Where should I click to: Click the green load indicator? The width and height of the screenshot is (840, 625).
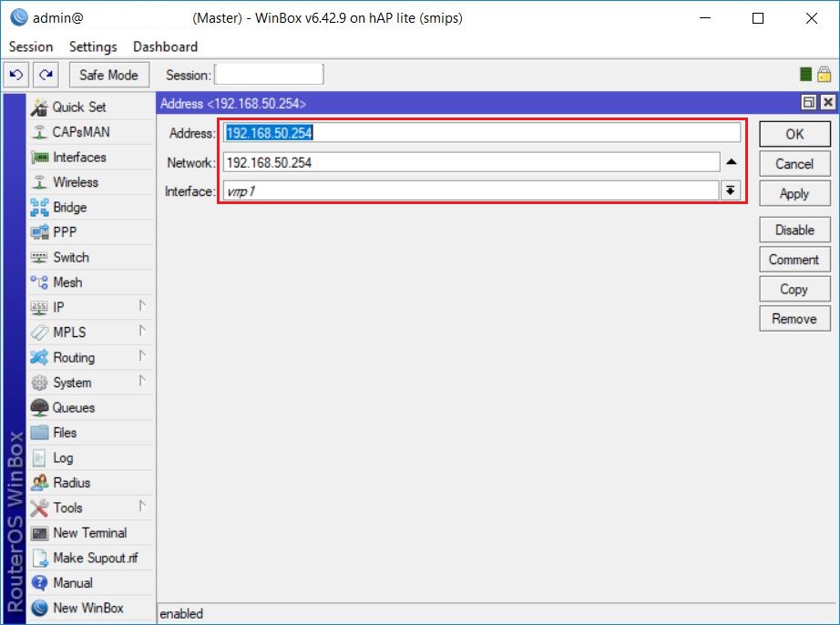(805, 75)
